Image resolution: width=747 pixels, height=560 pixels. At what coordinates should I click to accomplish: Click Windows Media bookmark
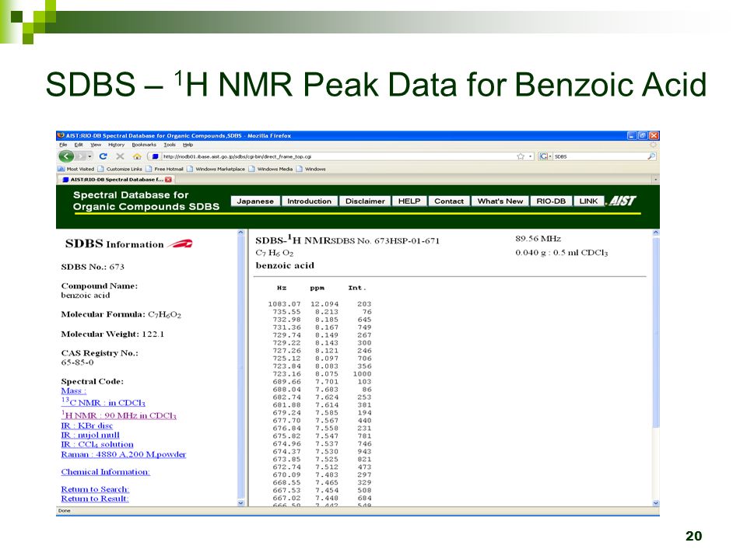coord(271,169)
